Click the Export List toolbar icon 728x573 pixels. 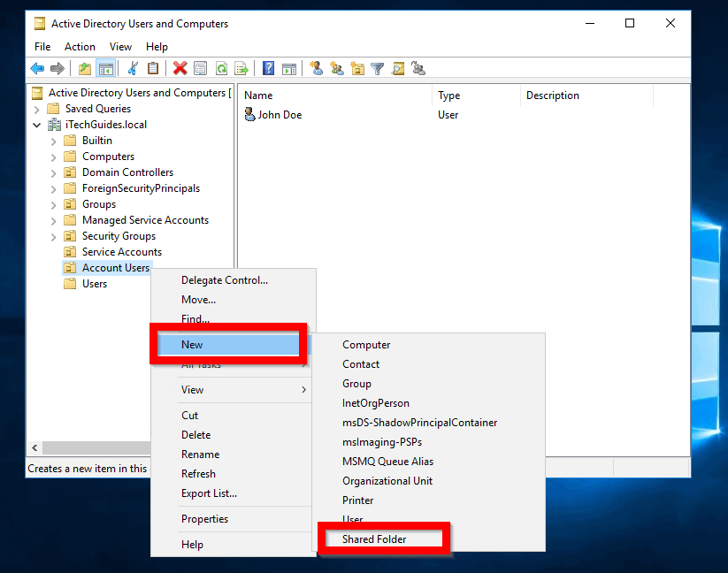point(241,69)
